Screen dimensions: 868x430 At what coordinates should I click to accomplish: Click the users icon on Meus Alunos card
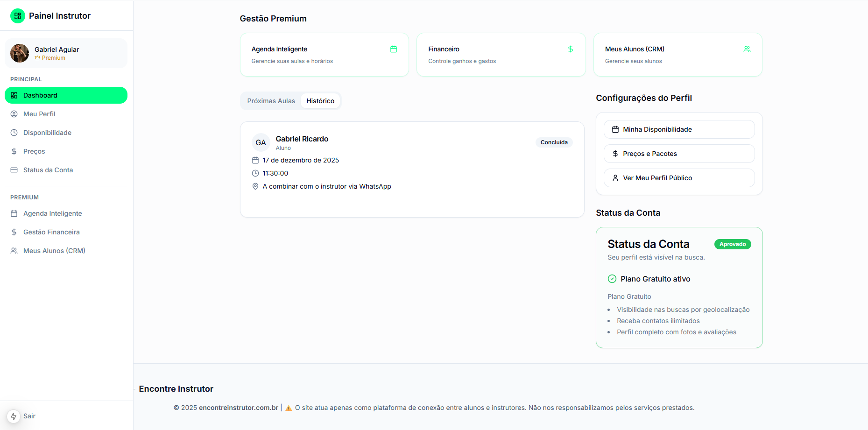pyautogui.click(x=747, y=49)
